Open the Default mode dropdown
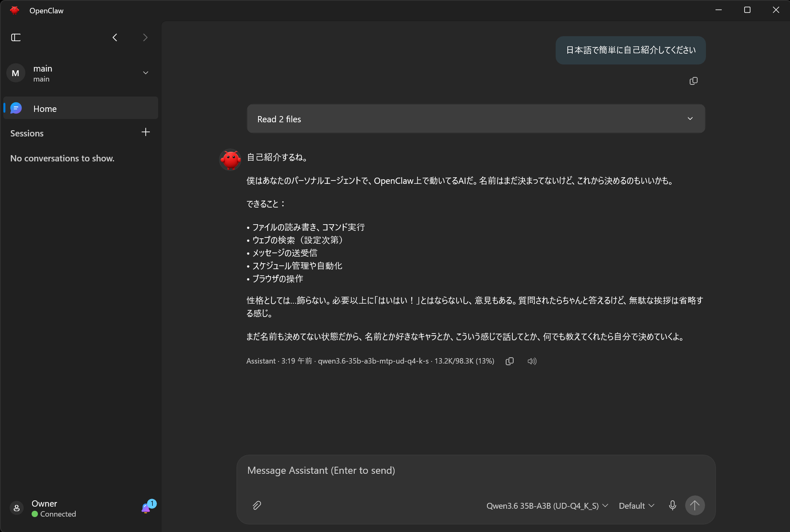 coord(636,506)
